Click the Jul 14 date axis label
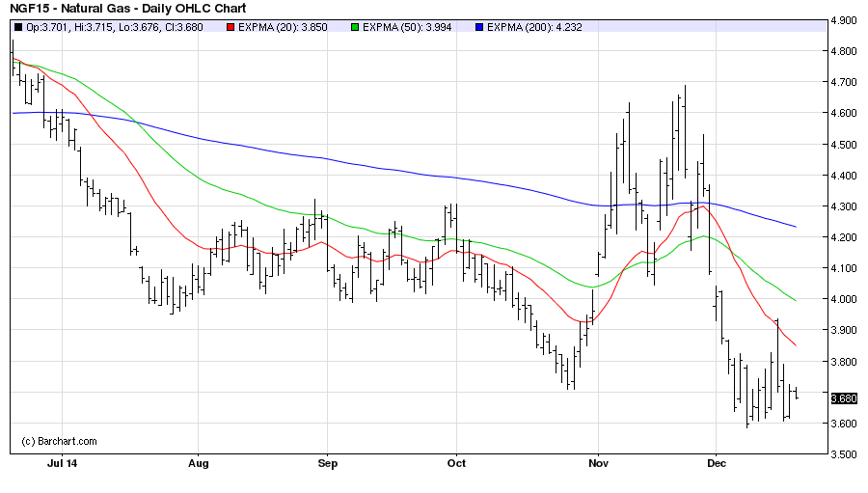 [x=62, y=463]
